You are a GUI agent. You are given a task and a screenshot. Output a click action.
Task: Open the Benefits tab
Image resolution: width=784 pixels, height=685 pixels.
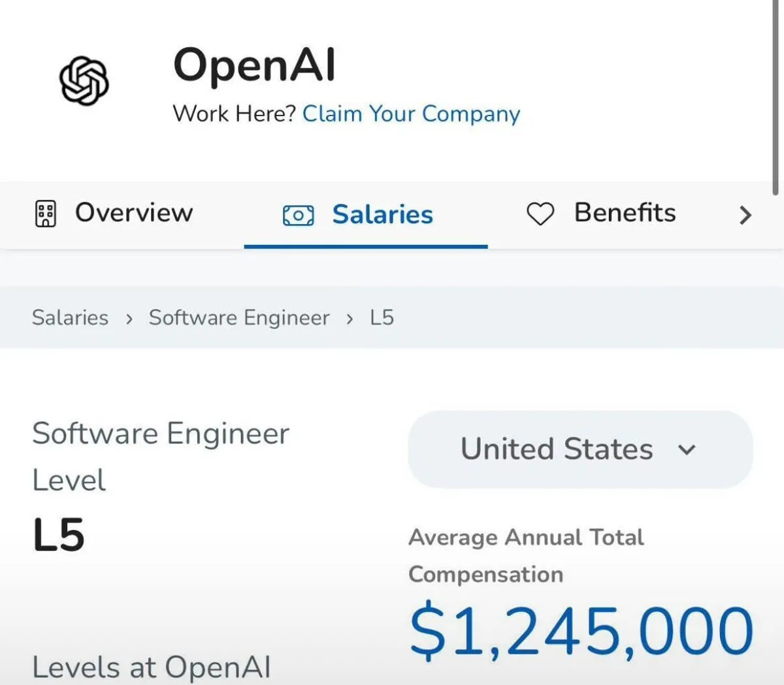click(625, 213)
